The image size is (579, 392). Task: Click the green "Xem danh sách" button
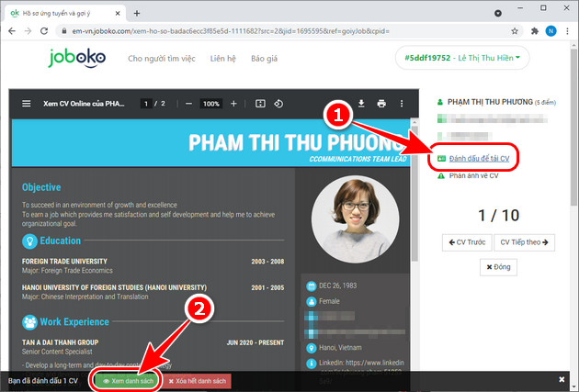point(127,380)
